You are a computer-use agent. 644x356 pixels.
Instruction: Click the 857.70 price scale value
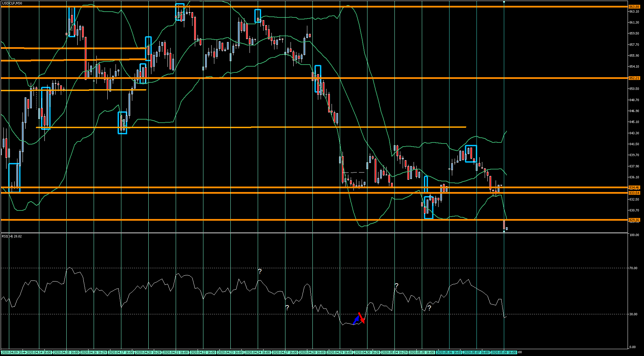pos(634,44)
